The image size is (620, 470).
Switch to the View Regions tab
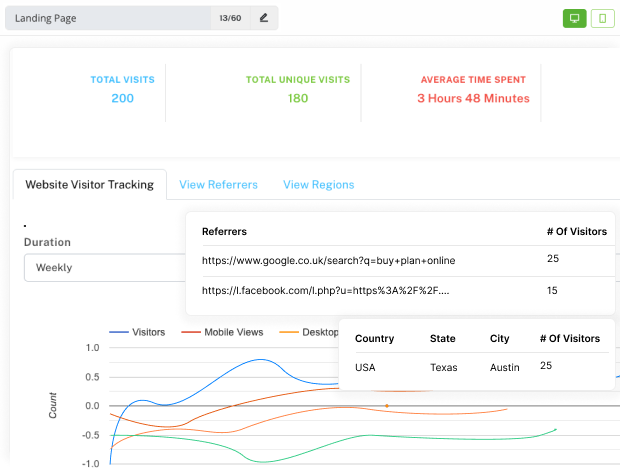(318, 185)
